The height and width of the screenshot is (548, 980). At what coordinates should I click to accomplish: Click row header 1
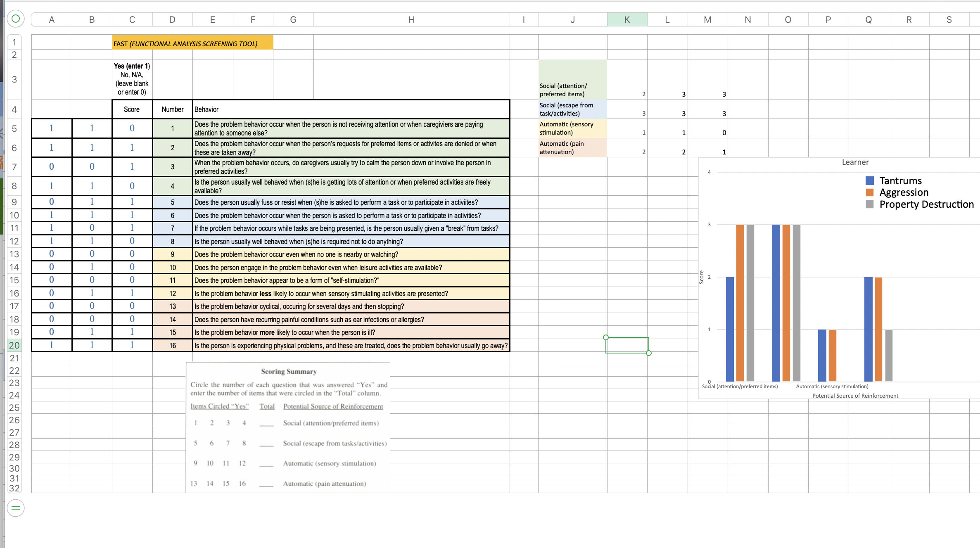tap(14, 42)
